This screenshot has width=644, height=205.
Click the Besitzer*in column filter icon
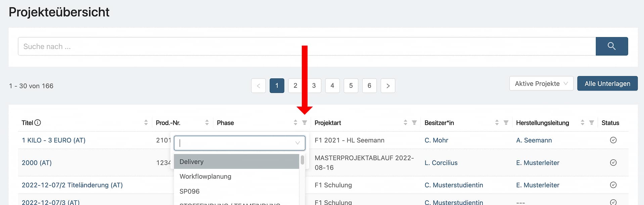(x=506, y=123)
